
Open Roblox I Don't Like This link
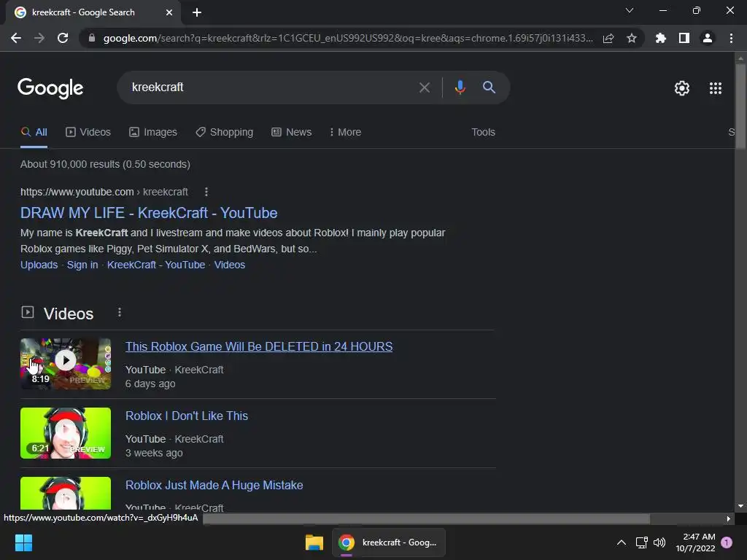(x=187, y=416)
